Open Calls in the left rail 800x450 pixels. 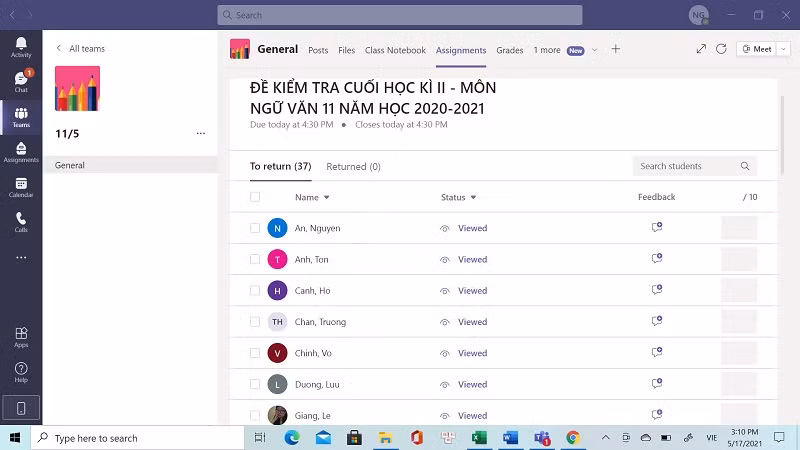[x=21, y=222]
